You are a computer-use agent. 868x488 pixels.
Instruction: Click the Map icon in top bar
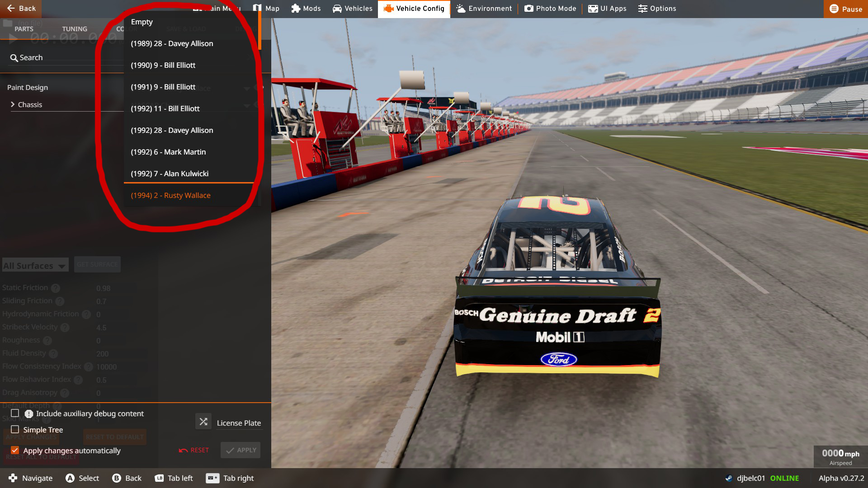[257, 9]
